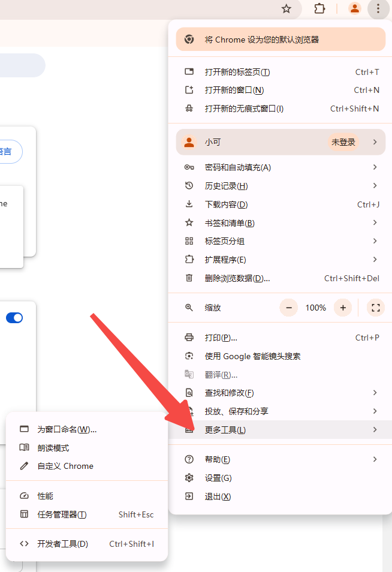Click the speedometer icon beside 性能

pos(24,495)
